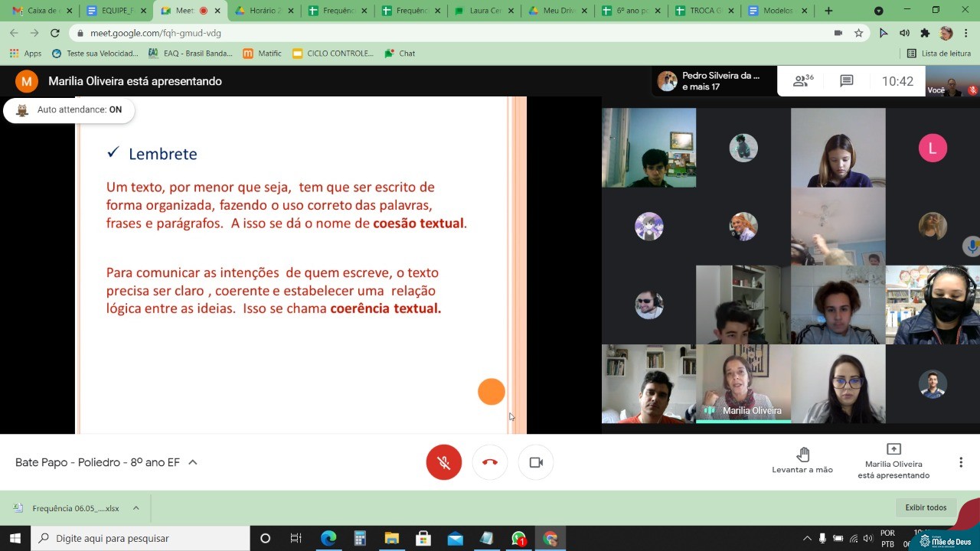
Task: Show hidden system tray icons
Action: click(806, 539)
